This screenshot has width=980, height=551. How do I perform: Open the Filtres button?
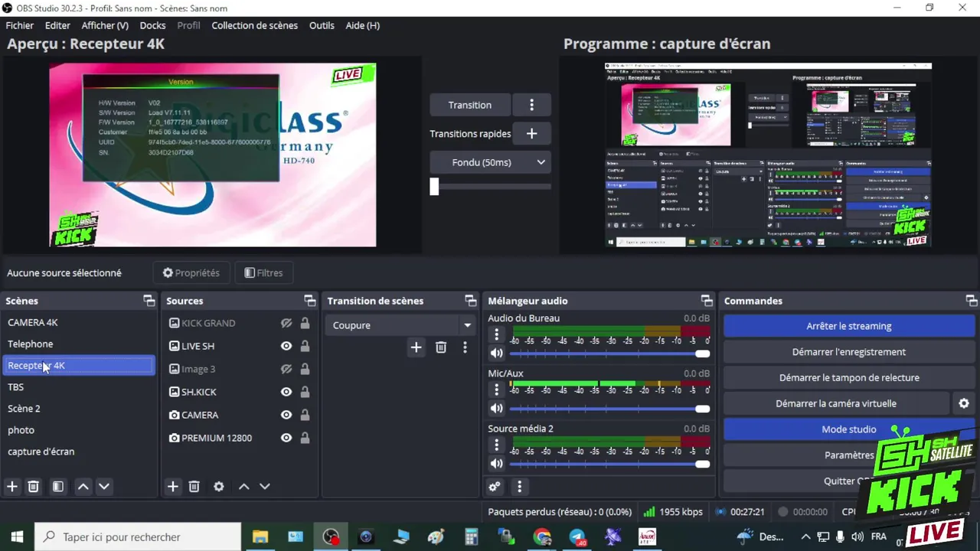pos(263,272)
